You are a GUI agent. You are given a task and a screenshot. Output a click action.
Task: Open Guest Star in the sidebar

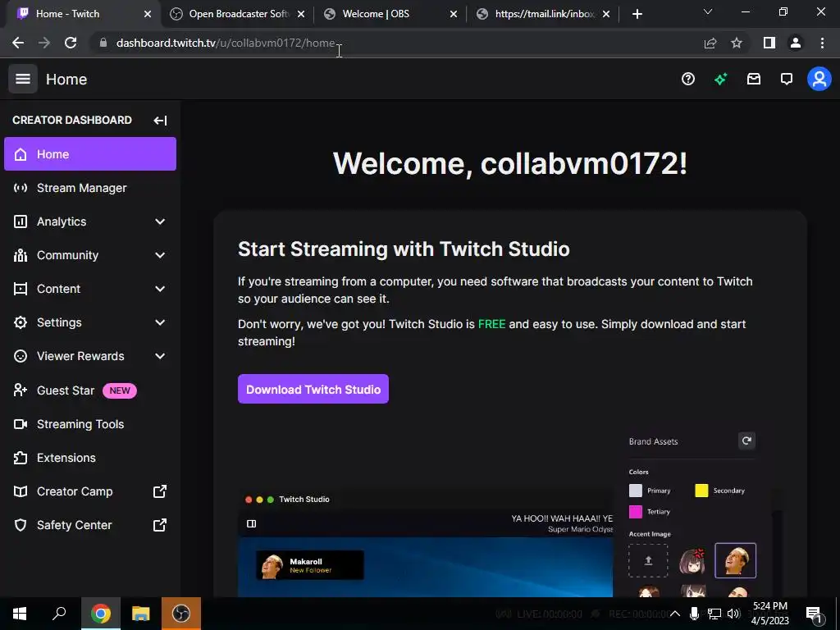90,390
